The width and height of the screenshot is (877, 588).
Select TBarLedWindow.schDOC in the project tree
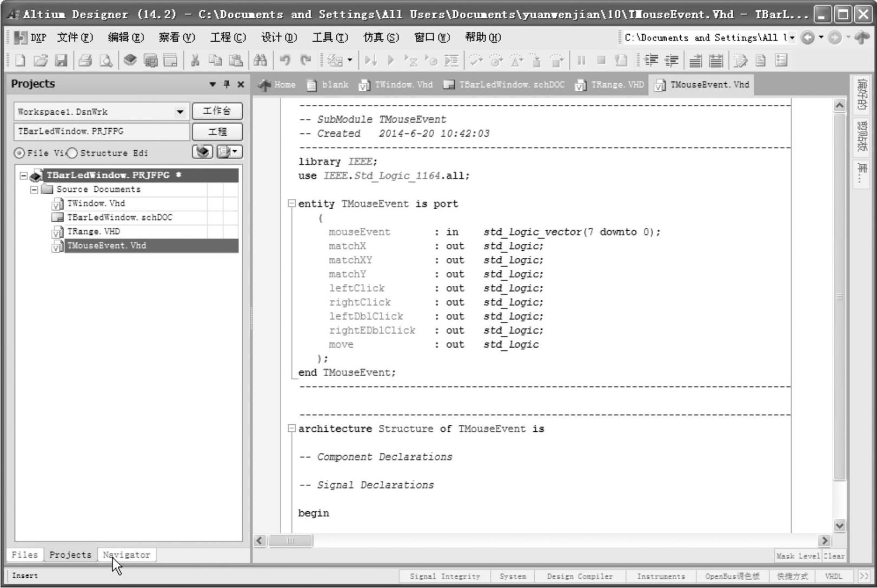pos(119,217)
